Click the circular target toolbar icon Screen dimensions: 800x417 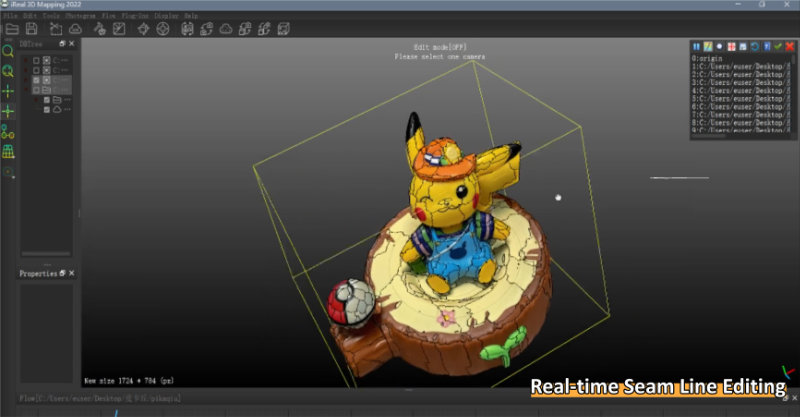pos(163,29)
